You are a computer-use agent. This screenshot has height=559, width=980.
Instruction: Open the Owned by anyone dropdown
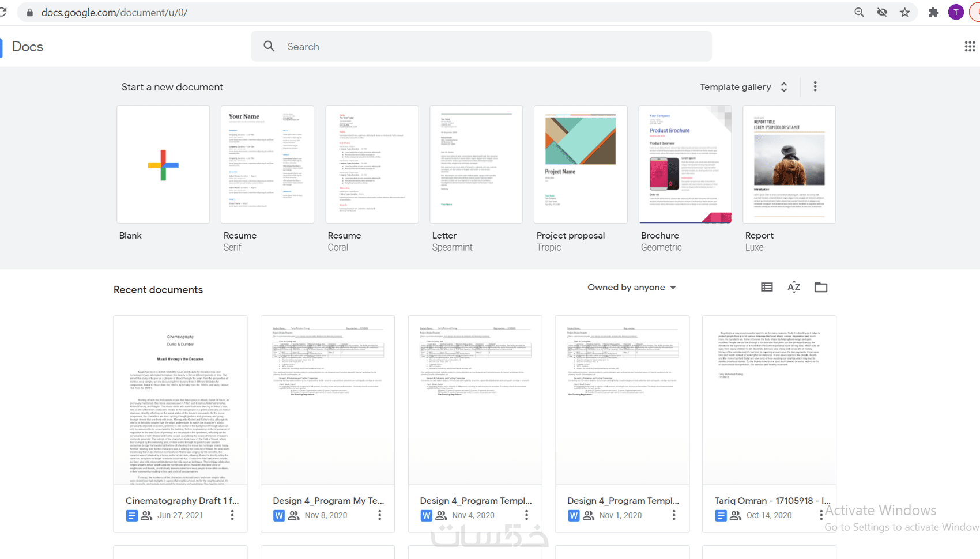(632, 288)
